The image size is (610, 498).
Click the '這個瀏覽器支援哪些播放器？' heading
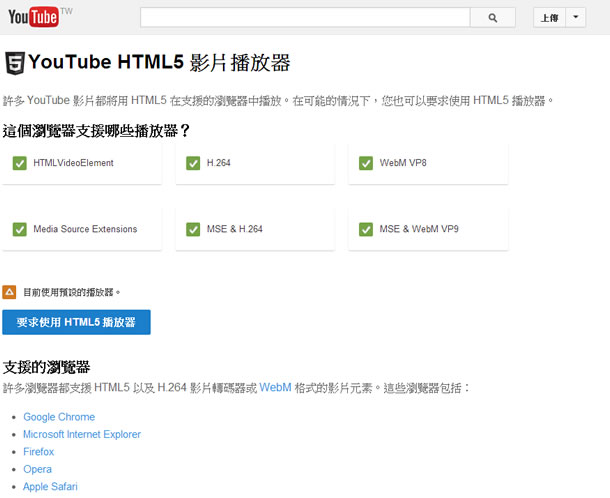pyautogui.click(x=96, y=131)
